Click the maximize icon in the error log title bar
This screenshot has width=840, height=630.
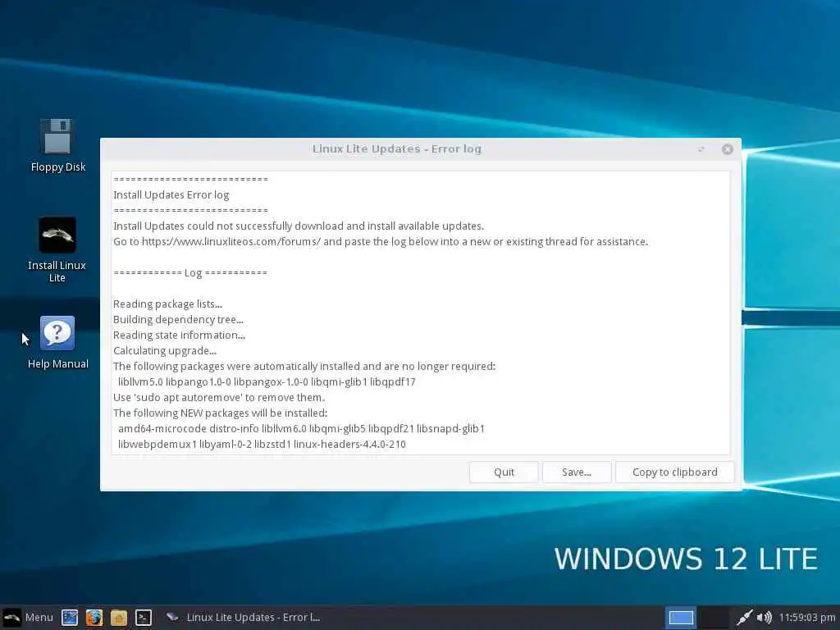point(701,149)
